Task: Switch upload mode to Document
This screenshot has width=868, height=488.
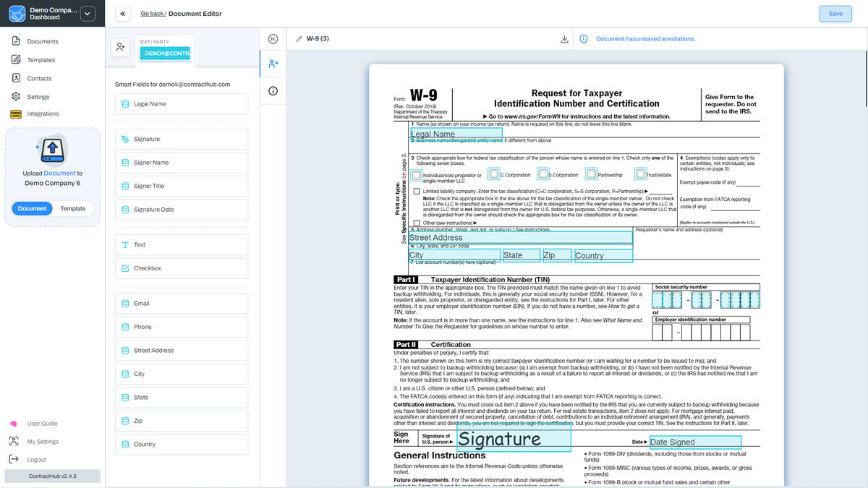Action: point(32,208)
